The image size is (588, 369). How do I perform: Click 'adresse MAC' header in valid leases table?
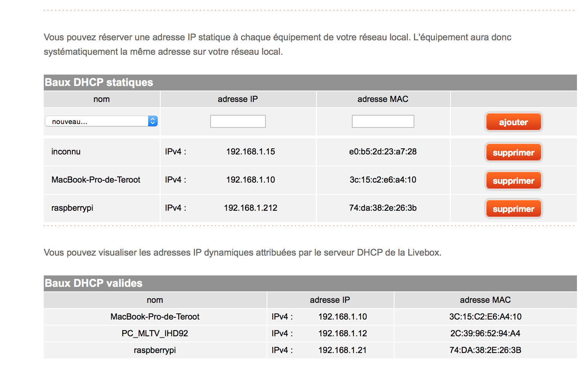(485, 300)
